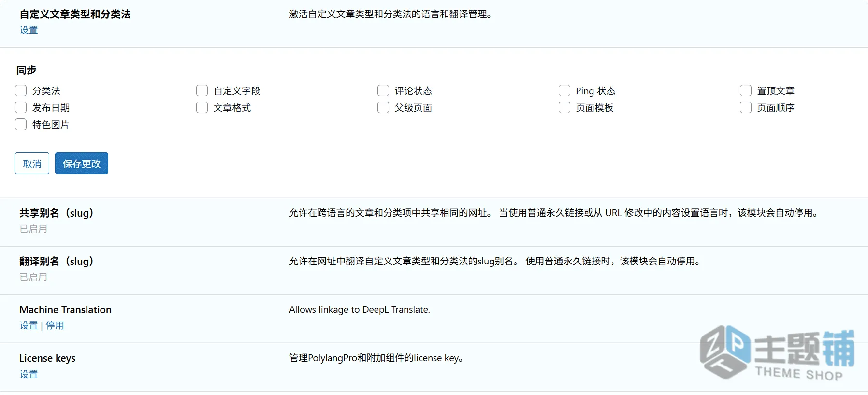The width and height of the screenshot is (868, 395).
Task: Check the 评论状态 checkbox
Action: (383, 90)
